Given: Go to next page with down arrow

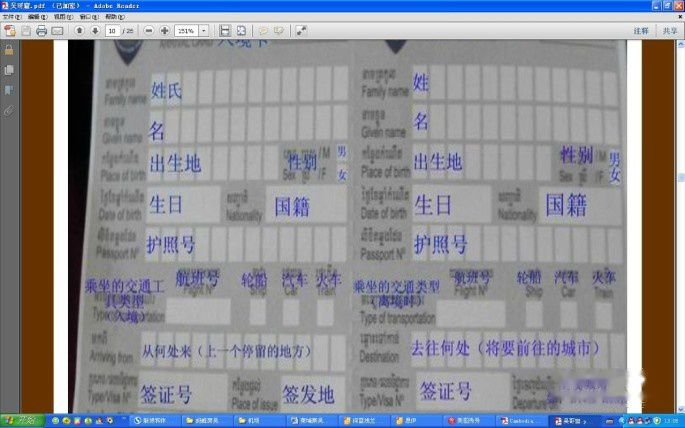Looking at the screenshot, I should pyautogui.click(x=95, y=31).
